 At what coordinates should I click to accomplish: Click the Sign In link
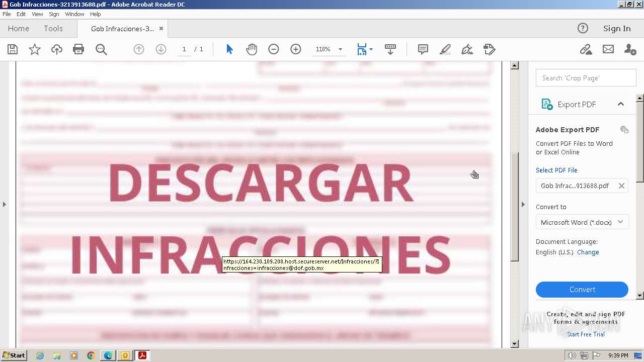click(617, 29)
